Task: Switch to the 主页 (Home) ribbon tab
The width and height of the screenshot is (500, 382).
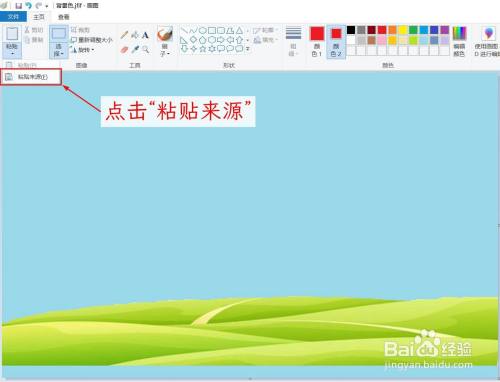Action: (39, 17)
